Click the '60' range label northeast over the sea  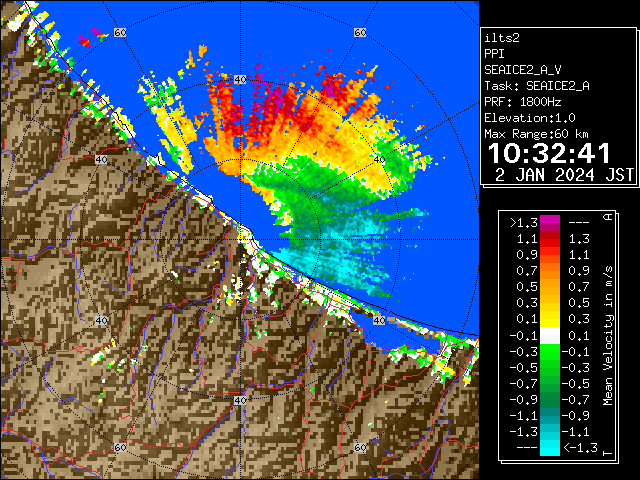(x=360, y=32)
